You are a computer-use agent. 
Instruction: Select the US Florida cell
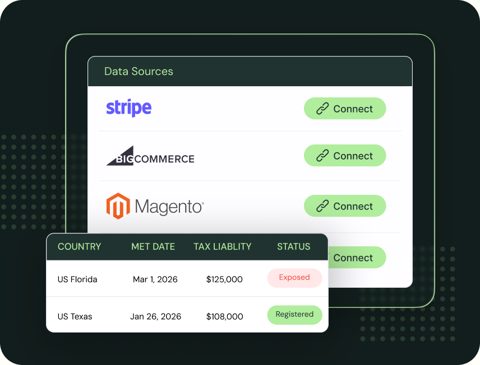coord(77,279)
